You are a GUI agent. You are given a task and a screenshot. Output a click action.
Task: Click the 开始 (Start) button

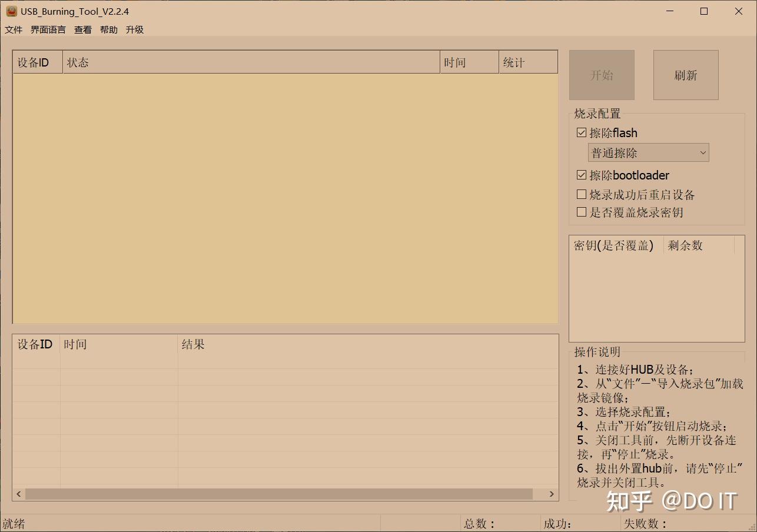pyautogui.click(x=602, y=75)
